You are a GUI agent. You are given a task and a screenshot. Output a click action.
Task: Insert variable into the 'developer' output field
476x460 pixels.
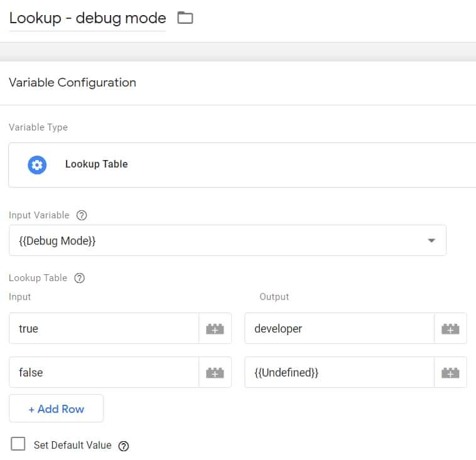click(x=450, y=329)
